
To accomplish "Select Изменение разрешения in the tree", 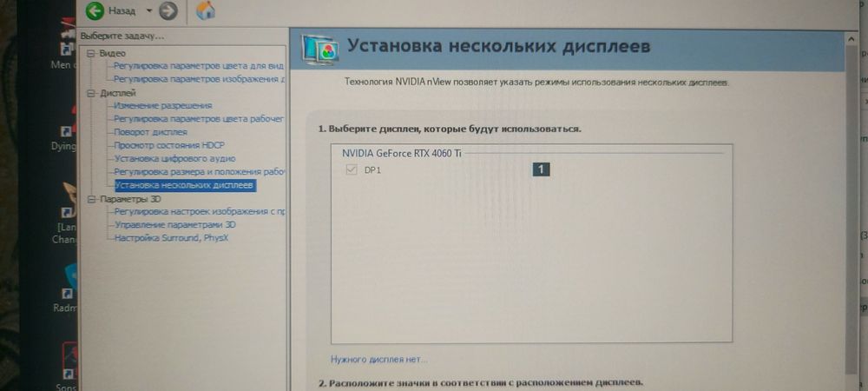I will coord(163,105).
